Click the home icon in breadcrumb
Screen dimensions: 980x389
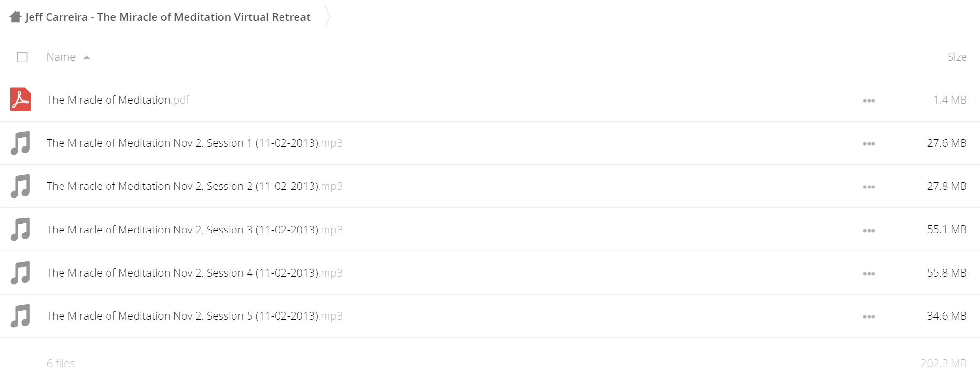[16, 17]
